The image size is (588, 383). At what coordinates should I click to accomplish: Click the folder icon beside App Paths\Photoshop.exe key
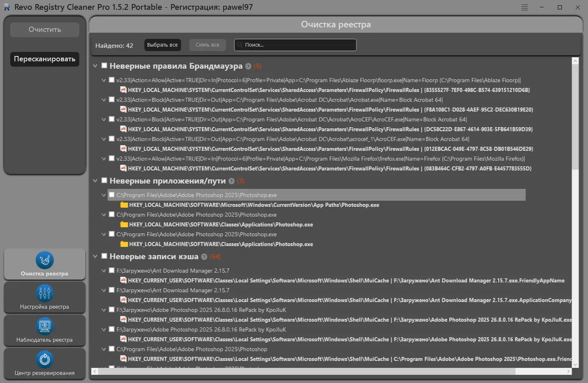pos(124,205)
